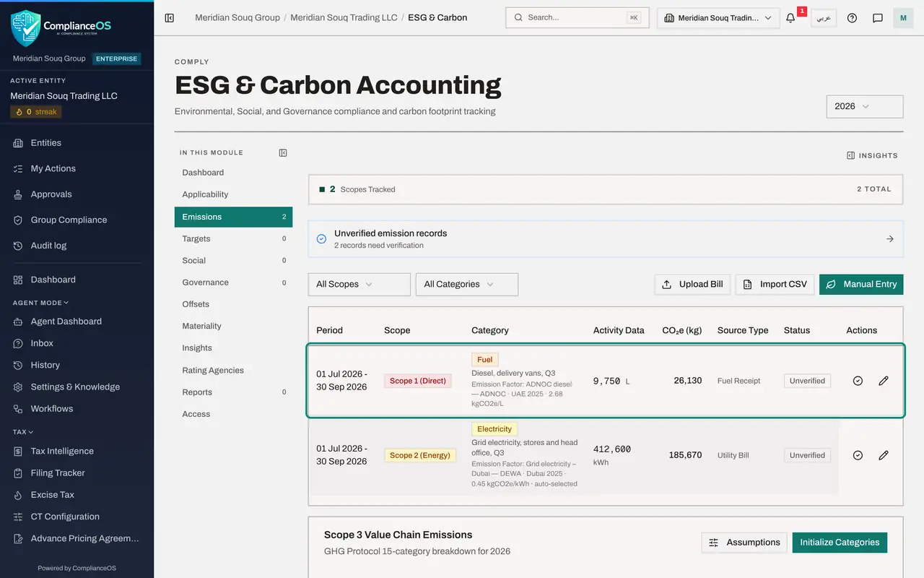Open All Scopes filter dropdown
The image size is (924, 578).
point(359,284)
